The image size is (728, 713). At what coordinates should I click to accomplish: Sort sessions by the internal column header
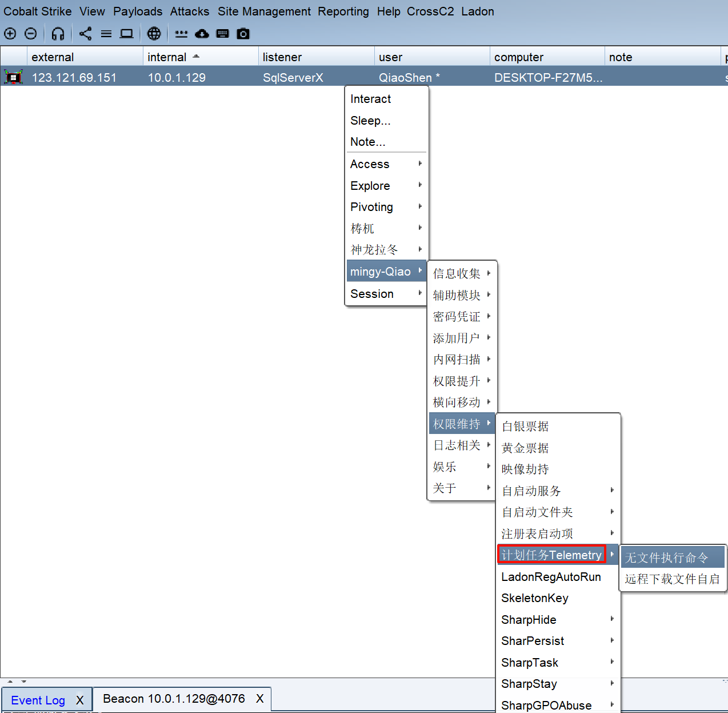point(167,57)
